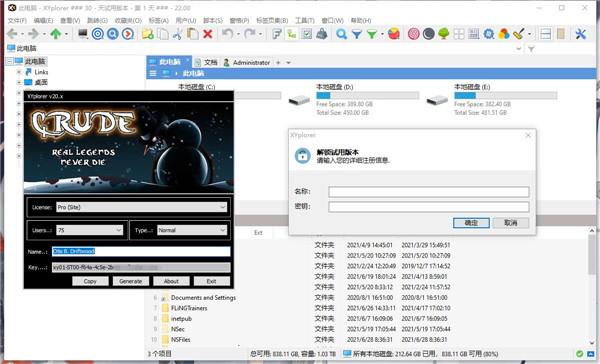Image resolution: width=600 pixels, height=364 pixels.
Task: Select the FLiNGTrainers folder row
Action: pyautogui.click(x=189, y=308)
